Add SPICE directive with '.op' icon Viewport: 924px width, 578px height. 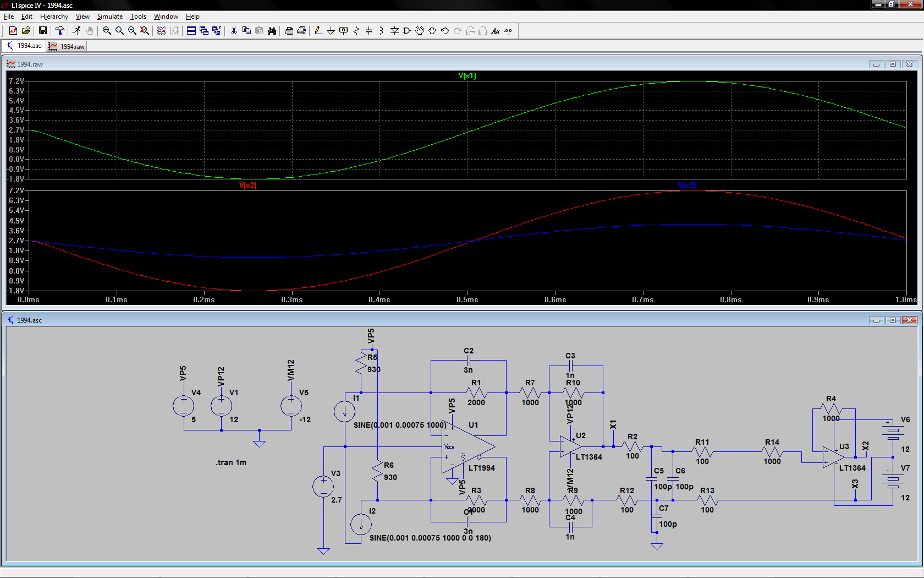(508, 31)
